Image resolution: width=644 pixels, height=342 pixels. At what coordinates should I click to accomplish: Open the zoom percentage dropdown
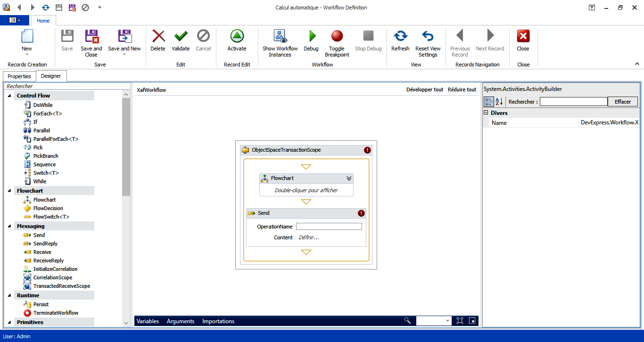(x=447, y=321)
